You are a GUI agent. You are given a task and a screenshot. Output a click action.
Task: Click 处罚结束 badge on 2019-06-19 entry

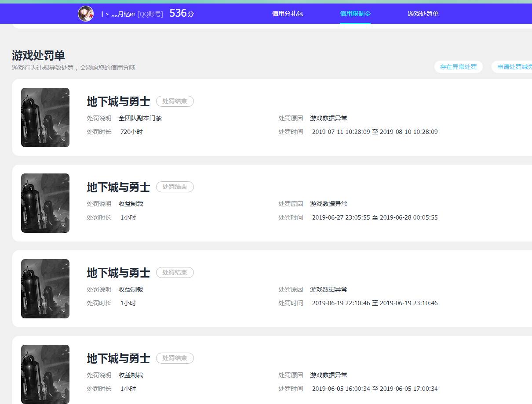coord(175,273)
